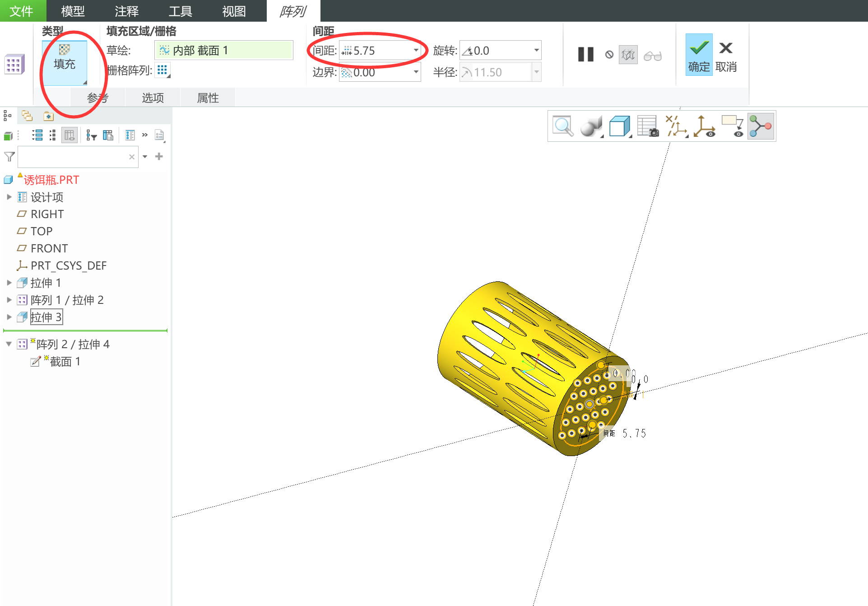Open the tree settings document dropdown
The height and width of the screenshot is (606, 868).
[x=159, y=135]
